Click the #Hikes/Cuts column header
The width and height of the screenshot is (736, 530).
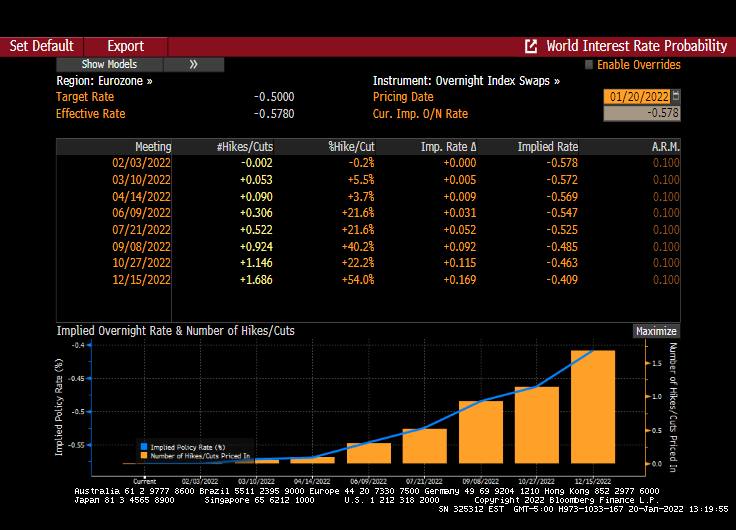click(x=244, y=147)
